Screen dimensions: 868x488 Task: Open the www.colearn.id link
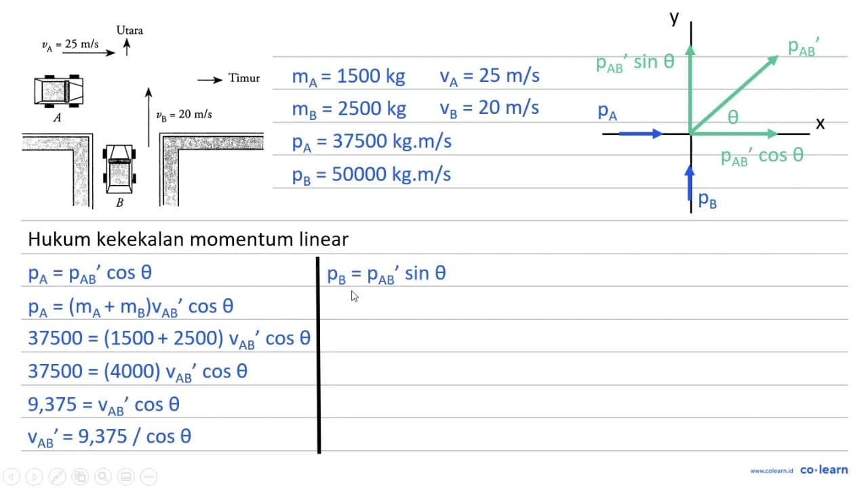tap(772, 470)
